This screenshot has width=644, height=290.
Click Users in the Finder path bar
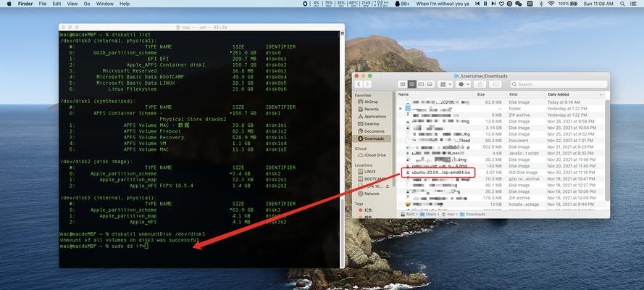(x=428, y=215)
